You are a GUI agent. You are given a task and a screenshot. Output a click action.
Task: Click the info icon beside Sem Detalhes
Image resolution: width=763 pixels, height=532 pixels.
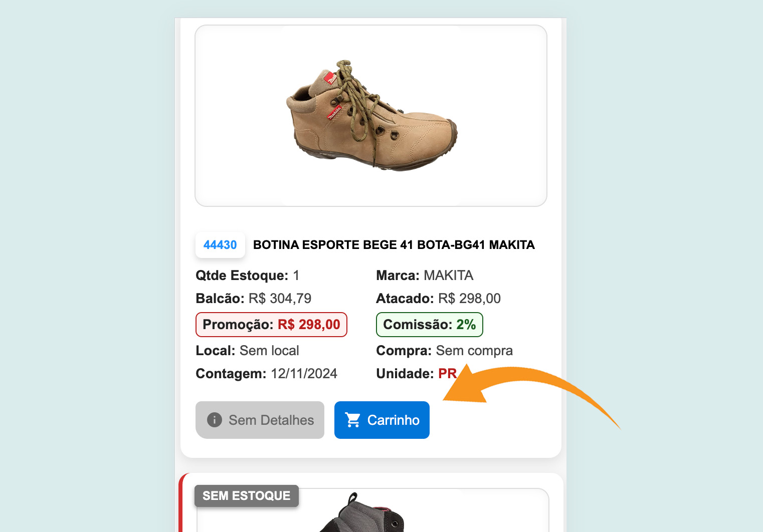215,420
